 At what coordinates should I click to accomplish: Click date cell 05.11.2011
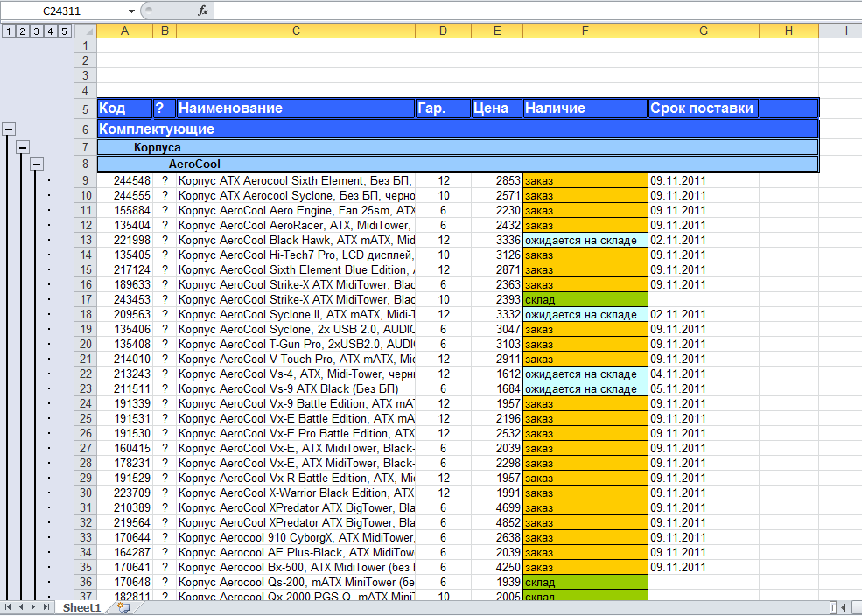pos(704,388)
